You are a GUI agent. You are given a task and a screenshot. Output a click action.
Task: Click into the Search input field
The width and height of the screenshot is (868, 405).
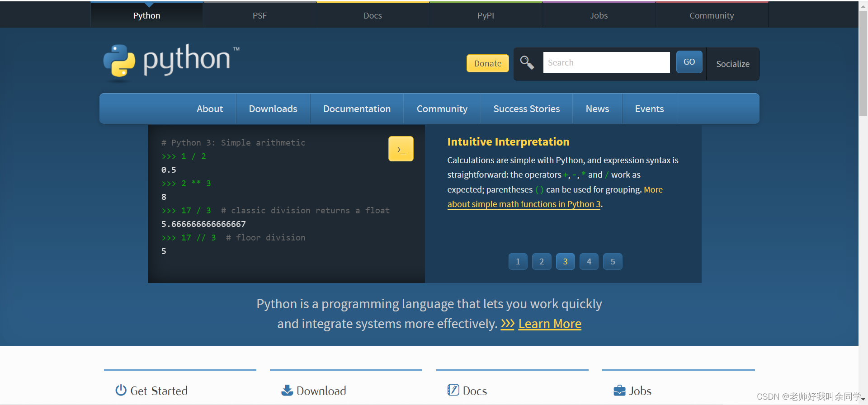[x=606, y=62]
